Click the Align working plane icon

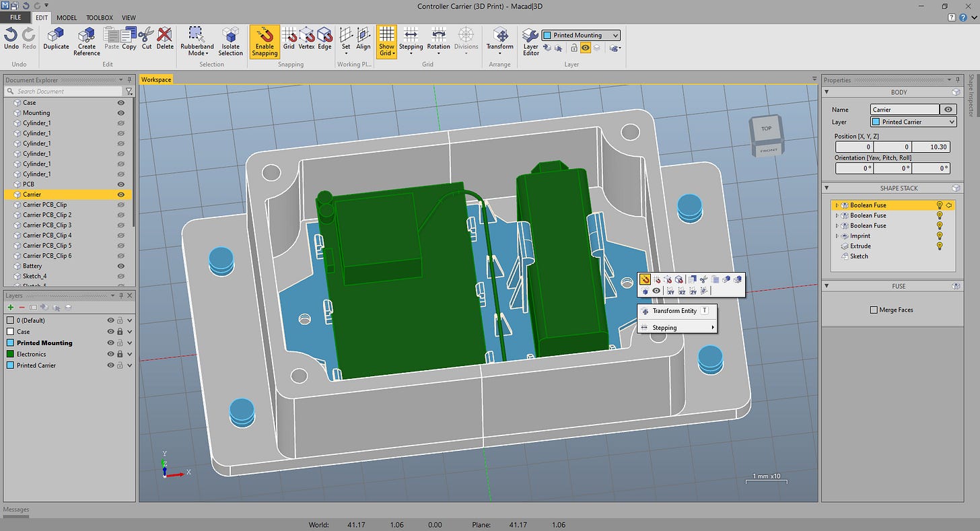[x=363, y=35]
